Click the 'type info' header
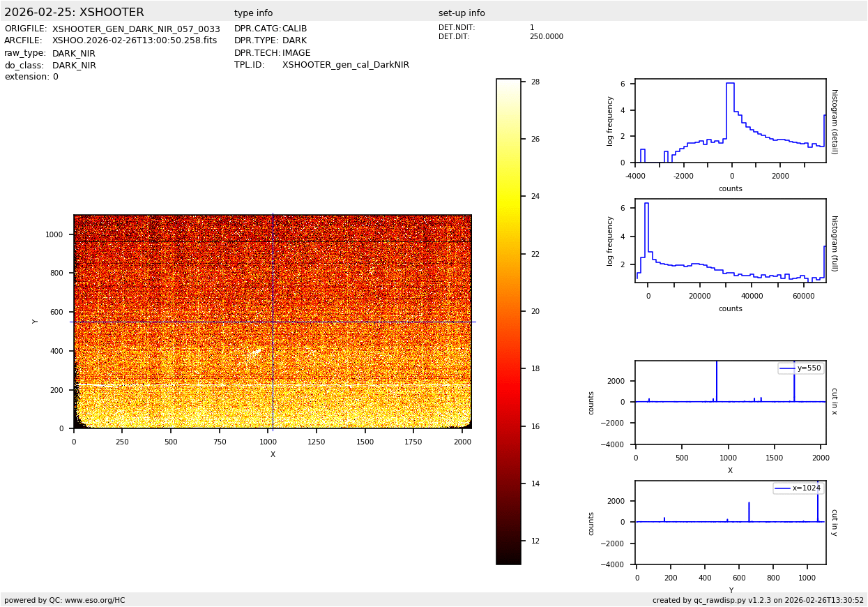The height and width of the screenshot is (607, 868). click(253, 13)
